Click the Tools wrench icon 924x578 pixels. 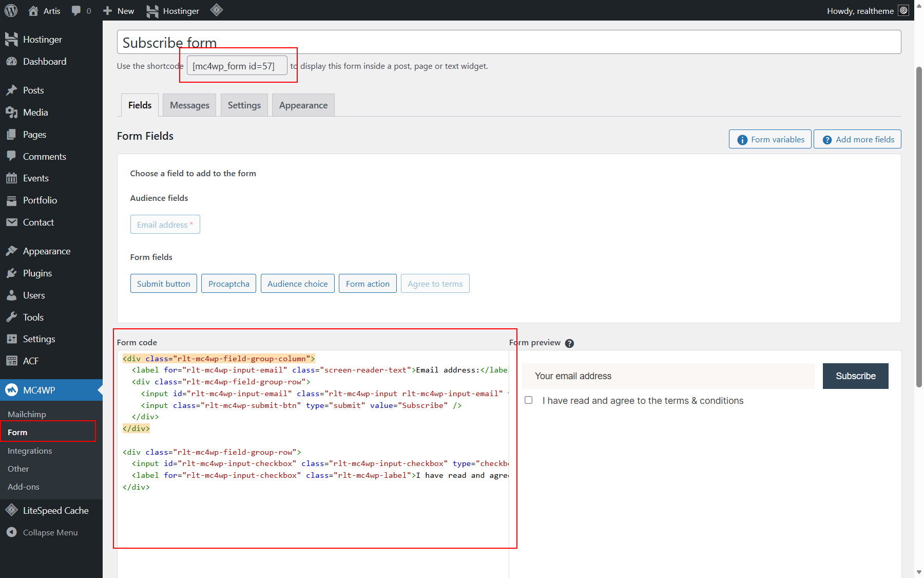[x=12, y=318]
